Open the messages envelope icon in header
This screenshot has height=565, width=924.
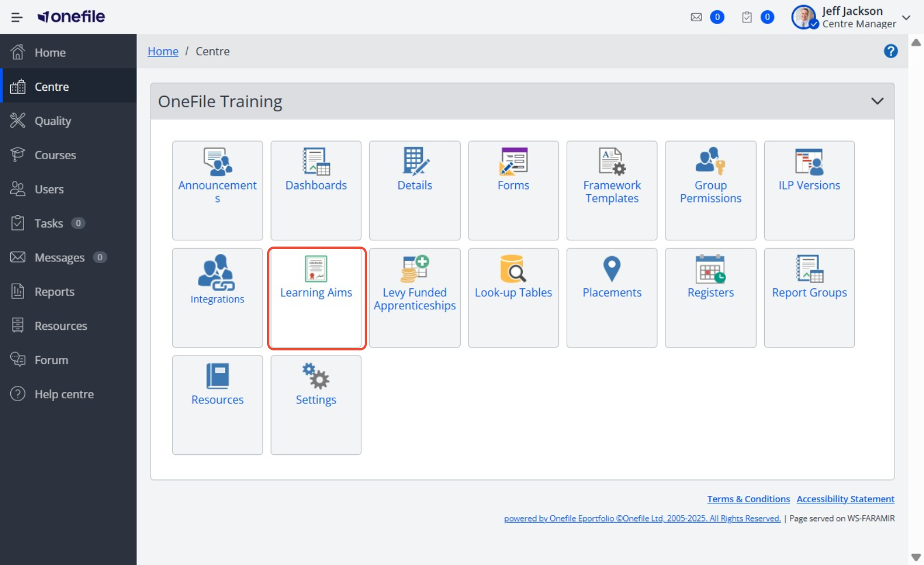(x=696, y=17)
